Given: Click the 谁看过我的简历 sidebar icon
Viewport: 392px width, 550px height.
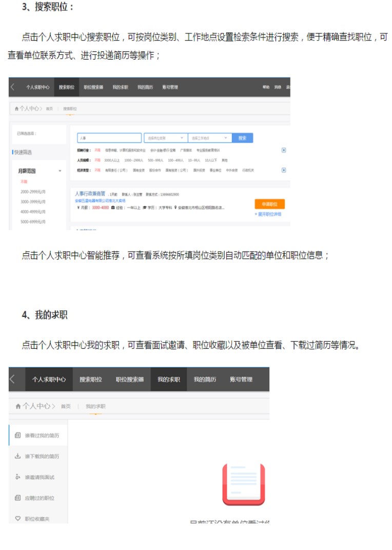Looking at the screenshot, I should click(18, 435).
